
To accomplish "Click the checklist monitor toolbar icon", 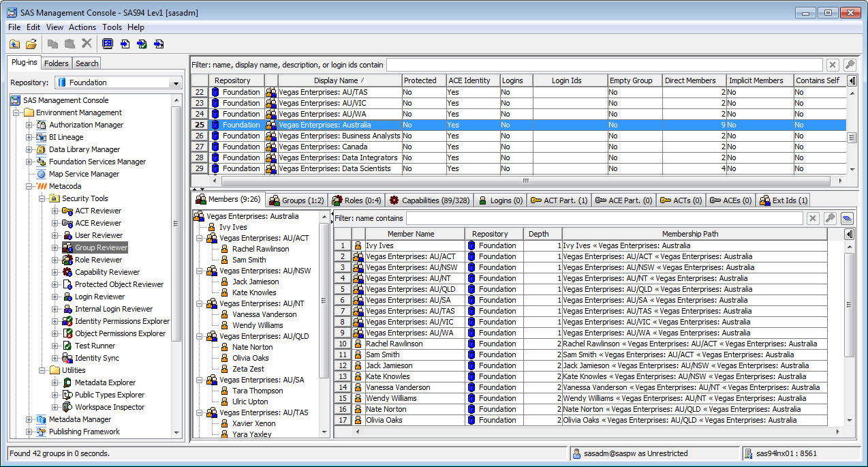I will coord(108,44).
